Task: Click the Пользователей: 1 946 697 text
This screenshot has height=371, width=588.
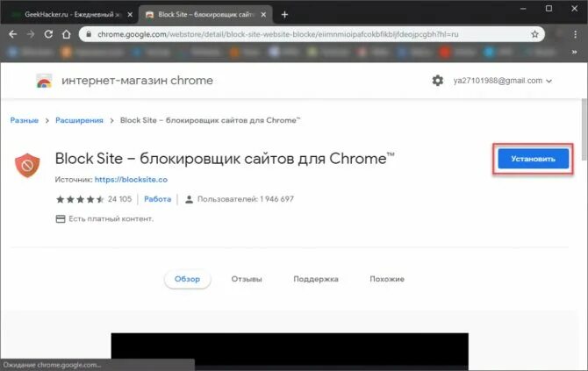Action: point(246,199)
